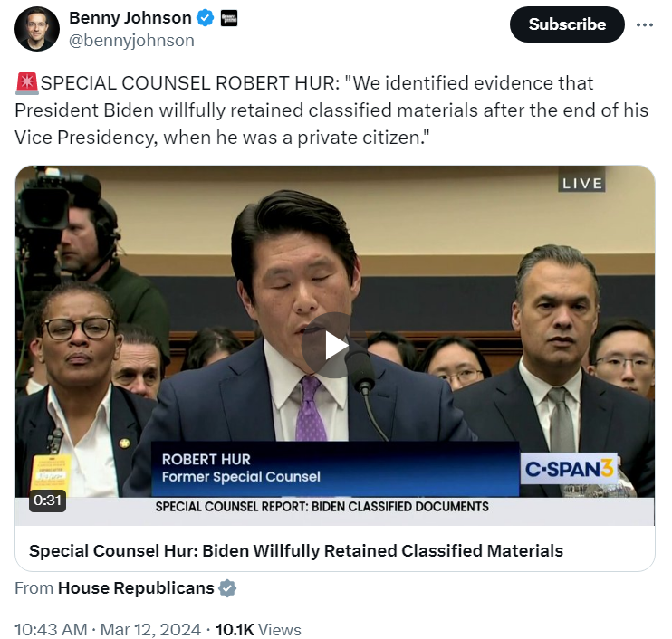Click House Republicans gray verified badge
Image resolution: width=672 pixels, height=639 pixels.
point(227,588)
